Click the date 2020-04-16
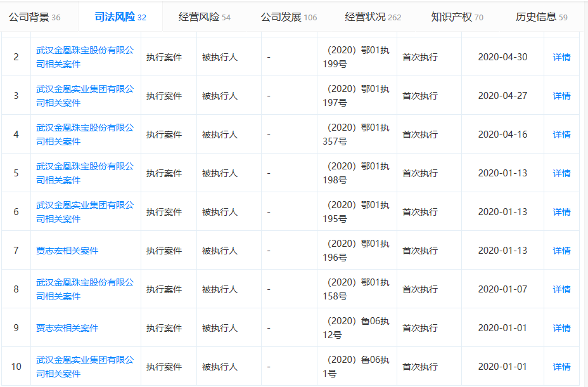 [x=502, y=134]
